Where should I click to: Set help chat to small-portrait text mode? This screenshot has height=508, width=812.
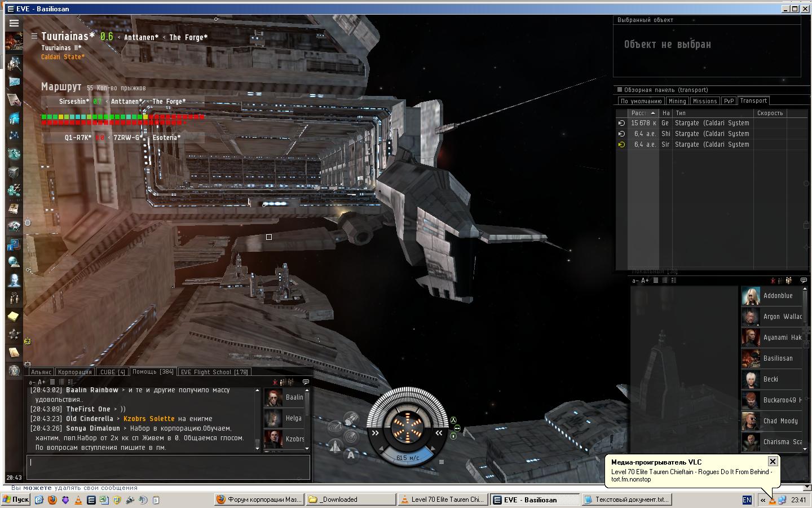(61, 382)
